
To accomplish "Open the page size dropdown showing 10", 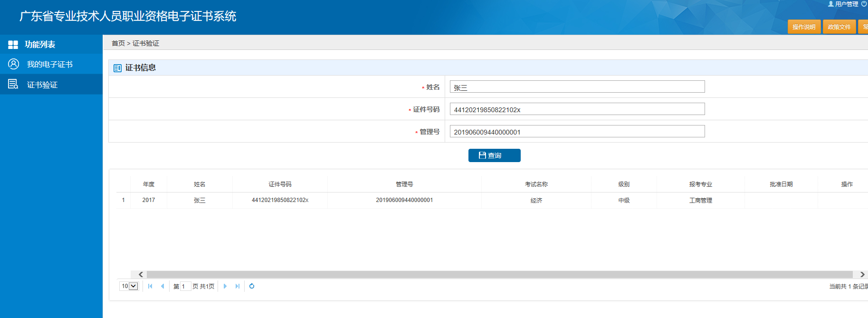I will point(129,286).
